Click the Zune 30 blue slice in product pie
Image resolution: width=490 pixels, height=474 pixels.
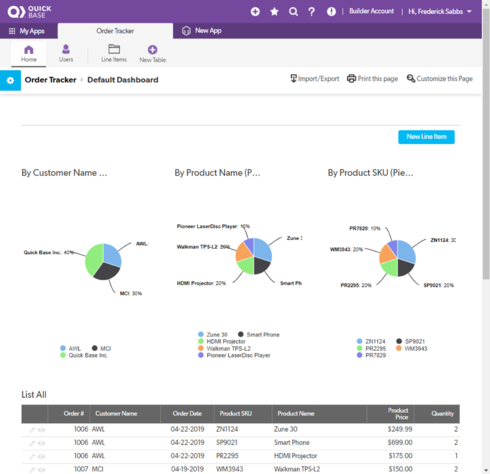point(263,248)
